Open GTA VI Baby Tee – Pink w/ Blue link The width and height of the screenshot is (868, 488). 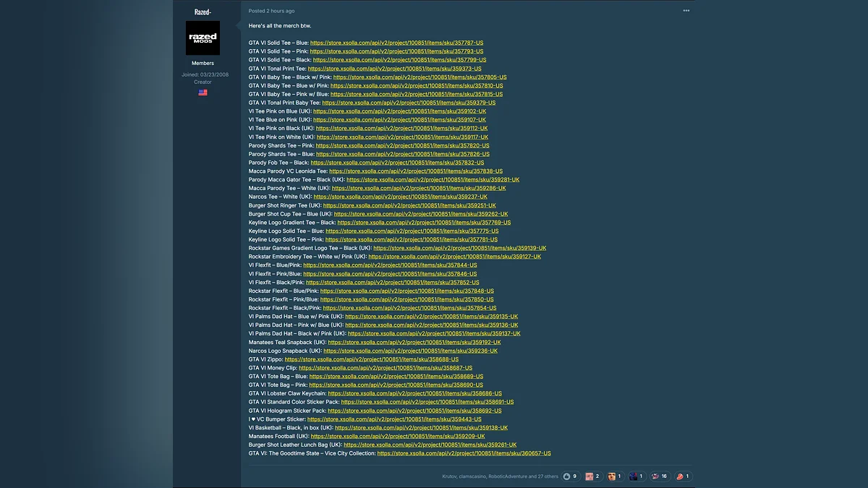click(x=417, y=94)
